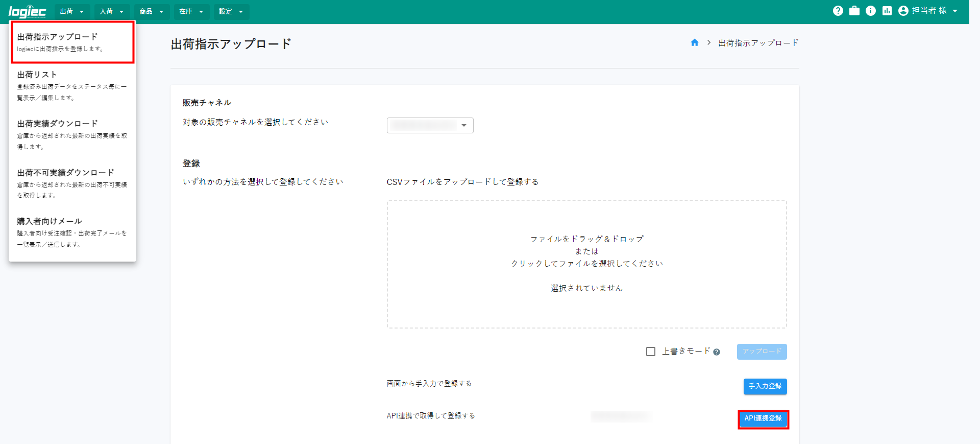Select 購入者向けメール menu entry
The width and height of the screenshot is (980, 444).
72,232
